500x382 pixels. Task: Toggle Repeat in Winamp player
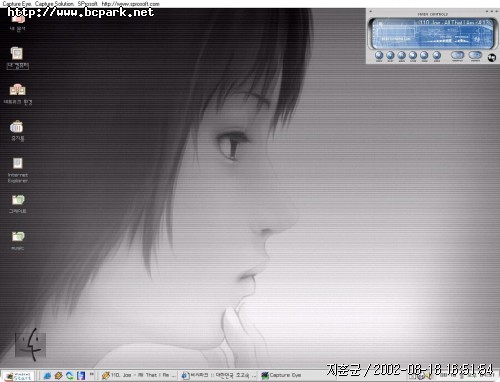point(475,55)
